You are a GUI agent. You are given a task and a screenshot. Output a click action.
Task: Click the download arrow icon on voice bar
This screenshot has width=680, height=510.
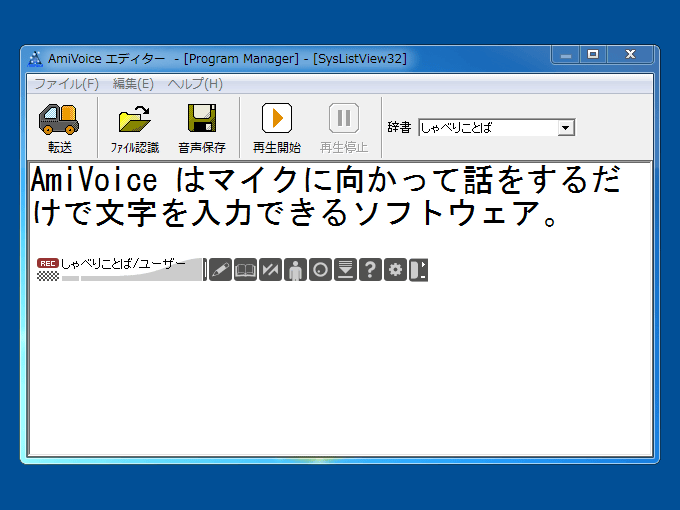pos(346,270)
